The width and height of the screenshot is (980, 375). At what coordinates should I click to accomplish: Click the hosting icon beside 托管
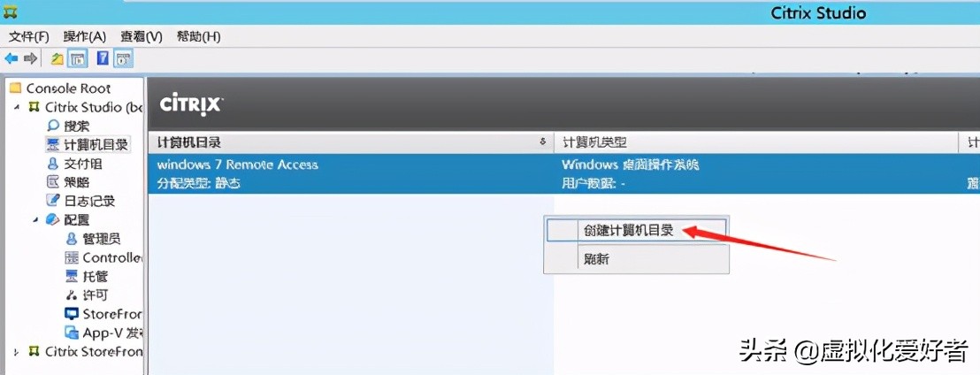pyautogui.click(x=72, y=276)
